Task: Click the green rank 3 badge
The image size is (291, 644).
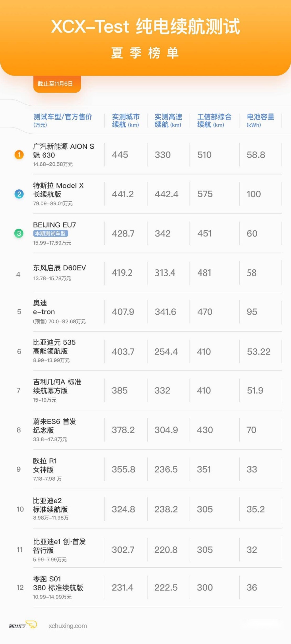Action: tap(19, 233)
